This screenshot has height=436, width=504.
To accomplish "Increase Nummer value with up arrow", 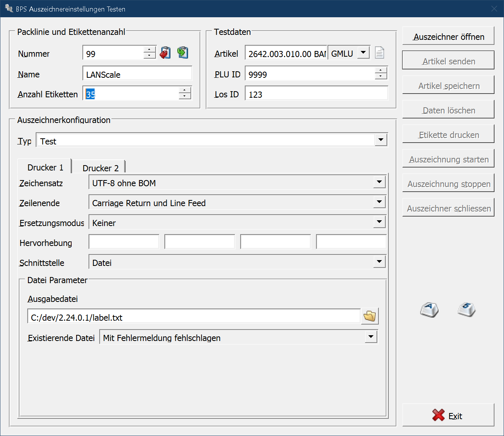I will (149, 49).
